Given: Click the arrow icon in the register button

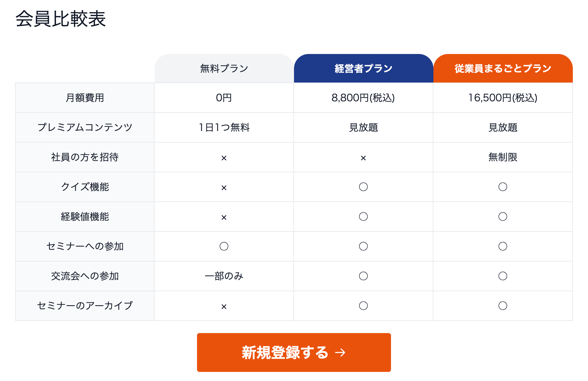Looking at the screenshot, I should [x=340, y=352].
